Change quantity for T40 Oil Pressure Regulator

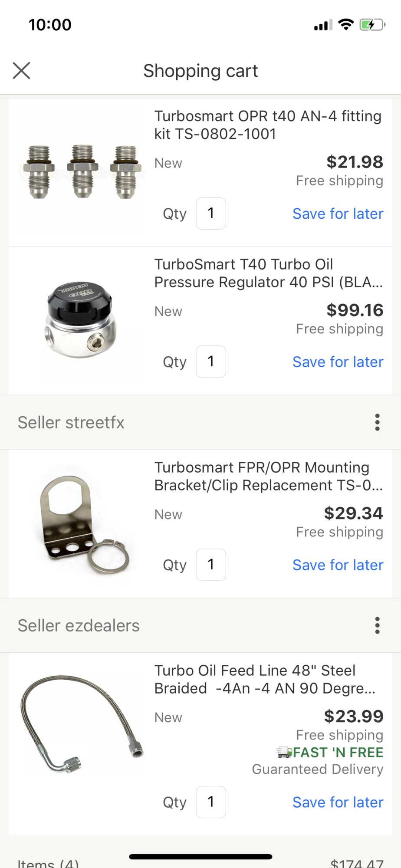[x=211, y=362]
